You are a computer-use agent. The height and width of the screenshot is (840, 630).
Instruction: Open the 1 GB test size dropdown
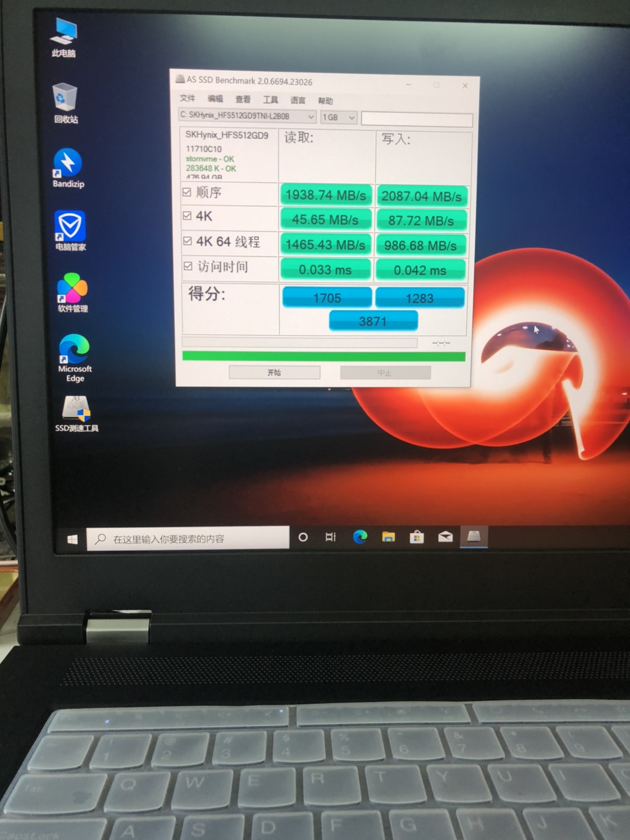(x=339, y=117)
